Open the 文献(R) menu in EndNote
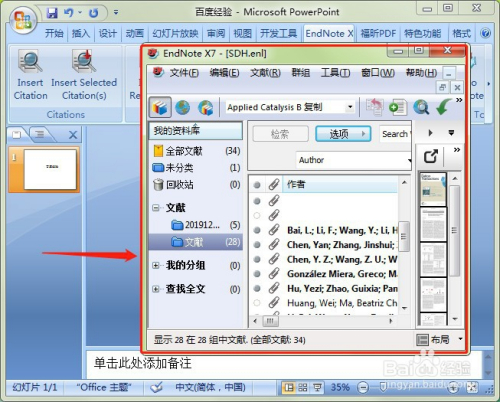The height and width of the screenshot is (402, 500). [265, 73]
